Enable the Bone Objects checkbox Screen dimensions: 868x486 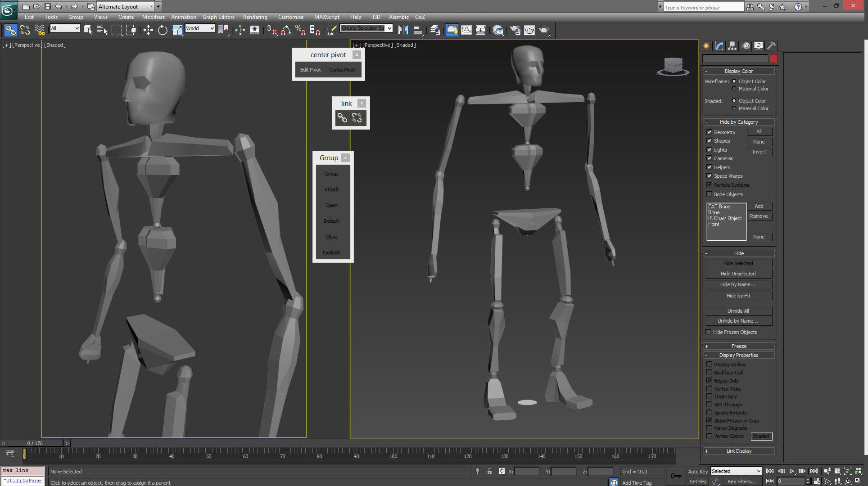[x=710, y=194]
